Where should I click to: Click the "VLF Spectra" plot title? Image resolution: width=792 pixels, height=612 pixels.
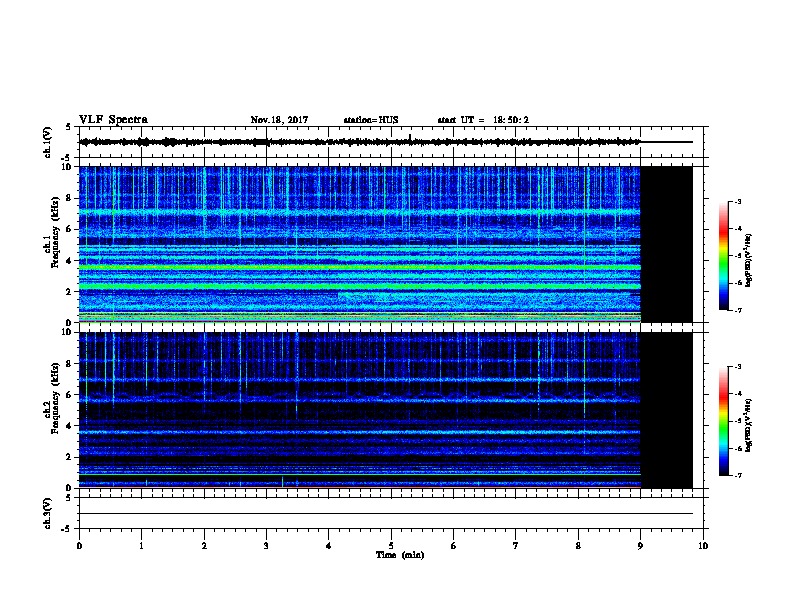click(x=113, y=120)
